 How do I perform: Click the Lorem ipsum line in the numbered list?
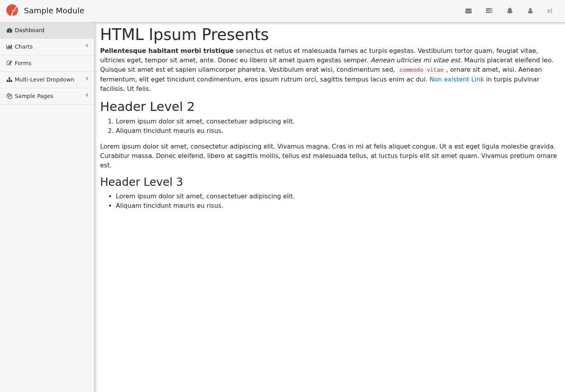click(x=205, y=122)
